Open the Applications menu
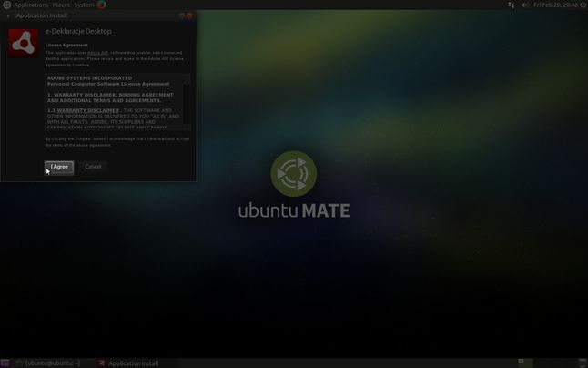The width and height of the screenshot is (588, 368). click(x=31, y=5)
